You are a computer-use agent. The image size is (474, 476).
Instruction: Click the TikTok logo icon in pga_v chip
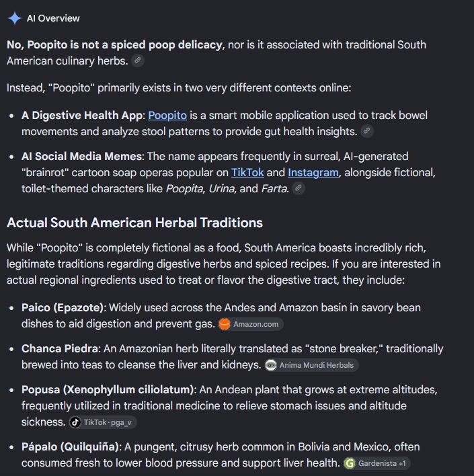pyautogui.click(x=75, y=422)
